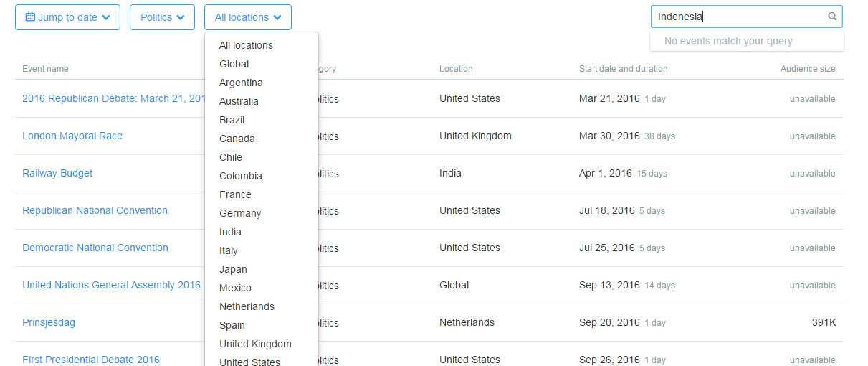Select Japan in the location dropdown

pos(233,269)
